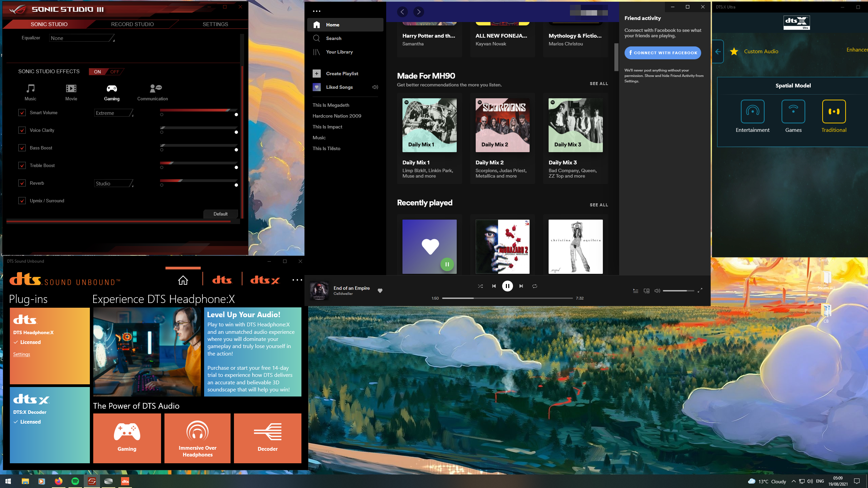
Task: Click See All for Made For MH90
Action: [x=599, y=83]
